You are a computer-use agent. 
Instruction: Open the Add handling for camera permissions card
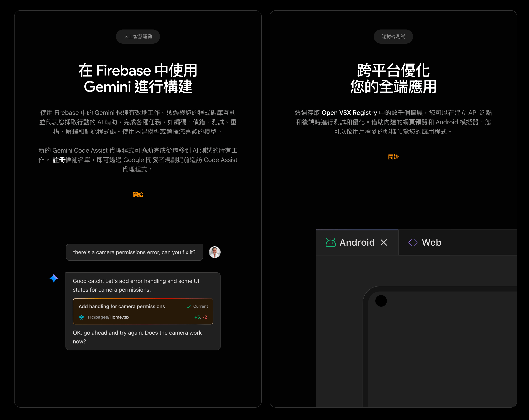143,311
